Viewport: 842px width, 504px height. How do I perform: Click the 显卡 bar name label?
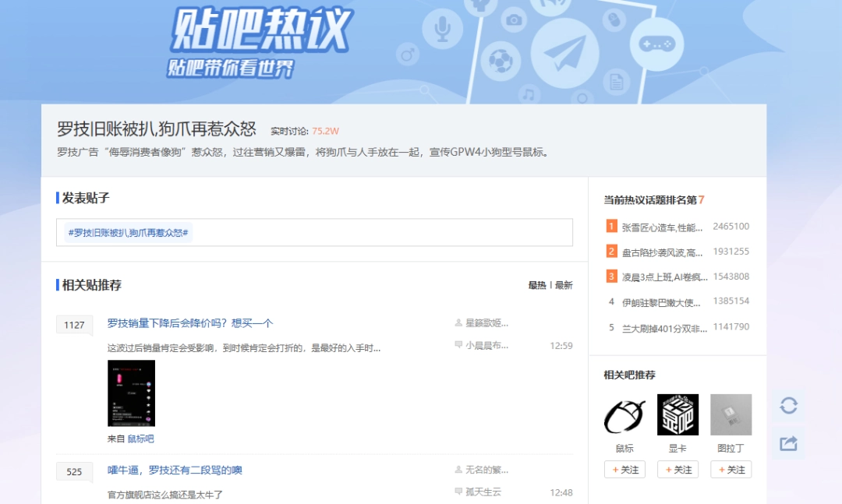[x=677, y=448]
